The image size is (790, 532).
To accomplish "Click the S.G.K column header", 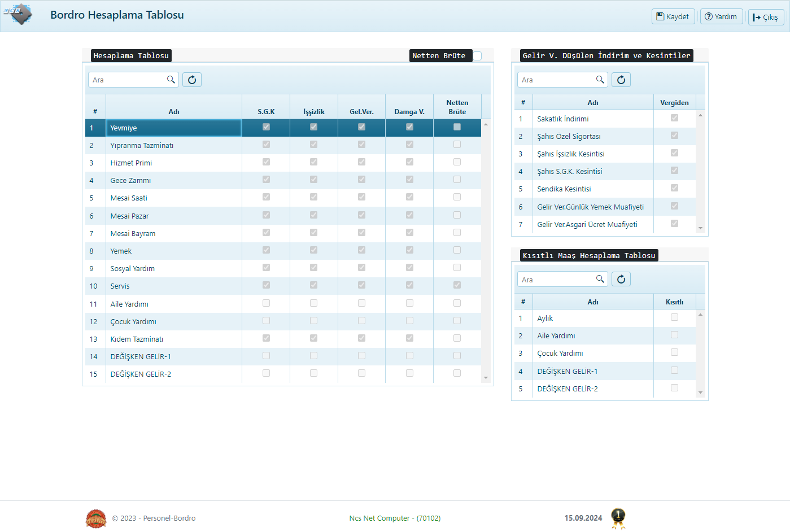I will tap(266, 107).
